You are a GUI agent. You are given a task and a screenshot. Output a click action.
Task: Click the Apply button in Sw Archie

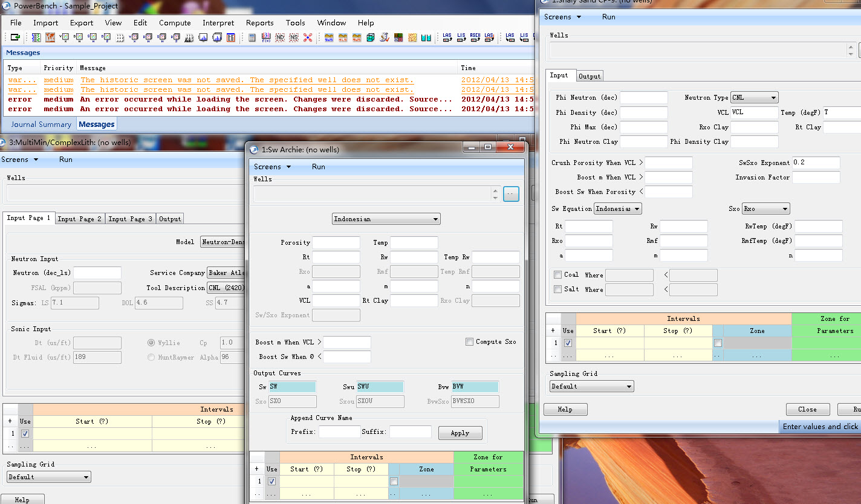click(x=460, y=433)
